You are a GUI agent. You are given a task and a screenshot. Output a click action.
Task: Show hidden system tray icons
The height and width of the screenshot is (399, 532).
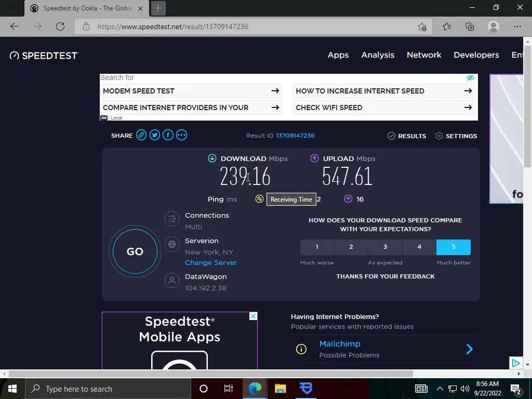(x=440, y=389)
